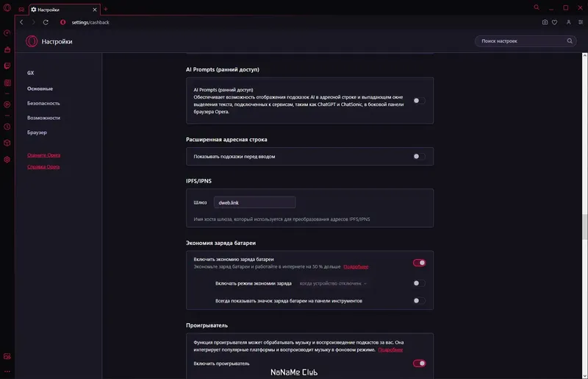588x379 pixels.
Task: Turn off battery saver switch
Action: (x=419, y=263)
